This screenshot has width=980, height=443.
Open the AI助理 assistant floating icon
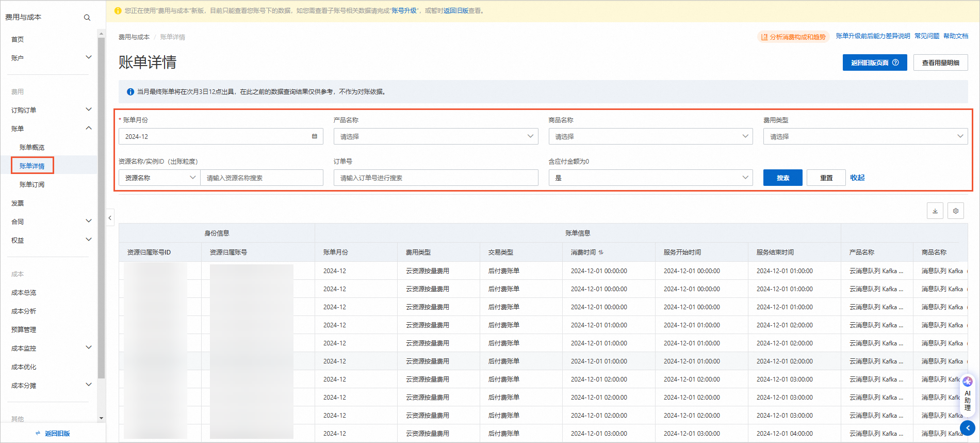click(x=968, y=394)
